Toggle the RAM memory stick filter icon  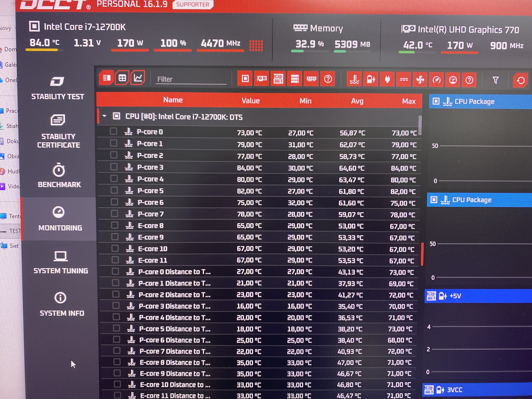tap(311, 79)
